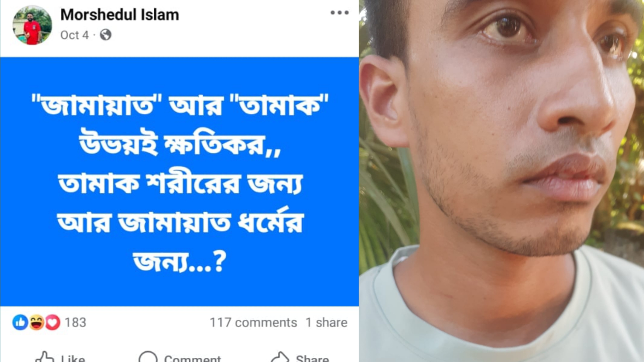View the 1 share count

click(x=326, y=323)
